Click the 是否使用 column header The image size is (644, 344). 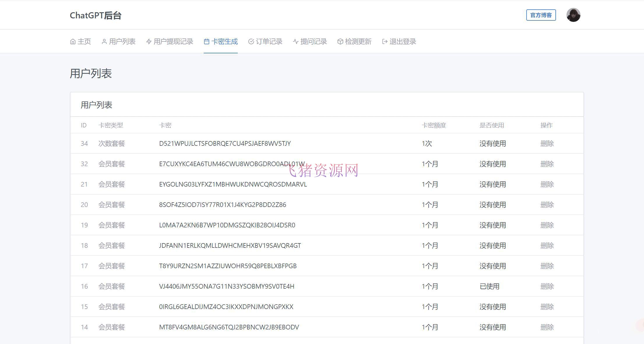[492, 125]
